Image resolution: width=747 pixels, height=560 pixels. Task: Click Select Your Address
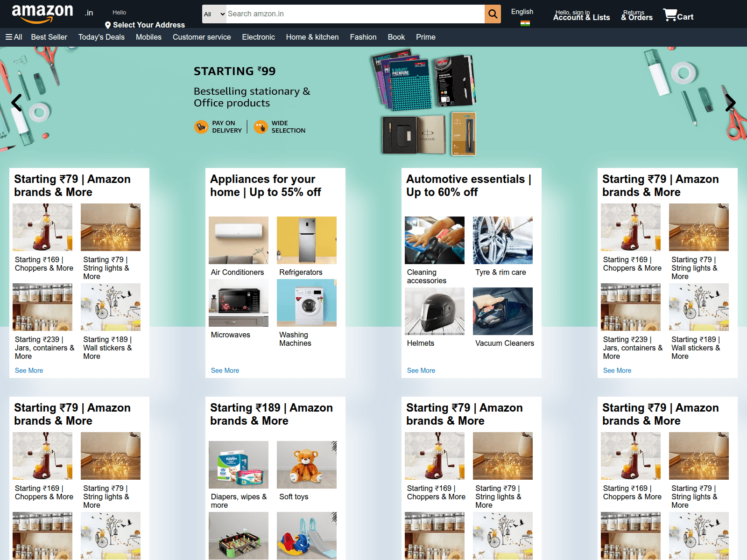149,25
